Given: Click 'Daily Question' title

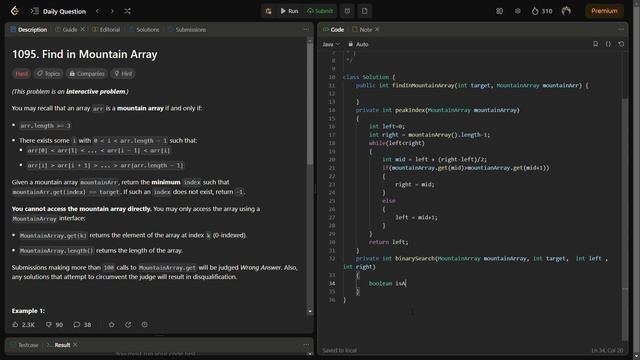Looking at the screenshot, I should pos(64,11).
